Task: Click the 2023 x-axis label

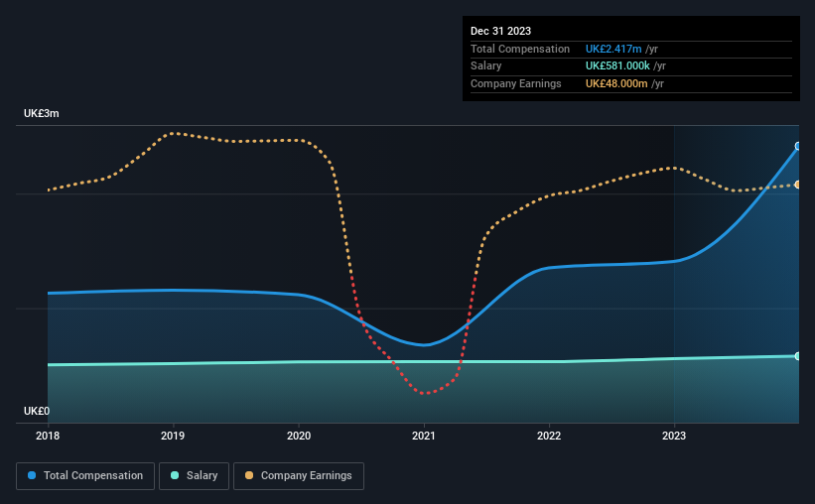Action: tap(674, 436)
